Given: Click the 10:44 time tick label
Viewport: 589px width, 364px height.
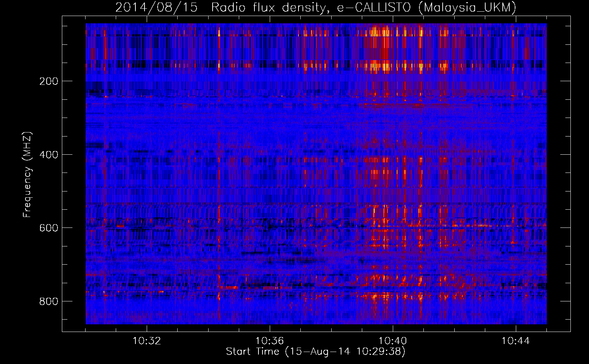Looking at the screenshot, I should tap(516, 341).
